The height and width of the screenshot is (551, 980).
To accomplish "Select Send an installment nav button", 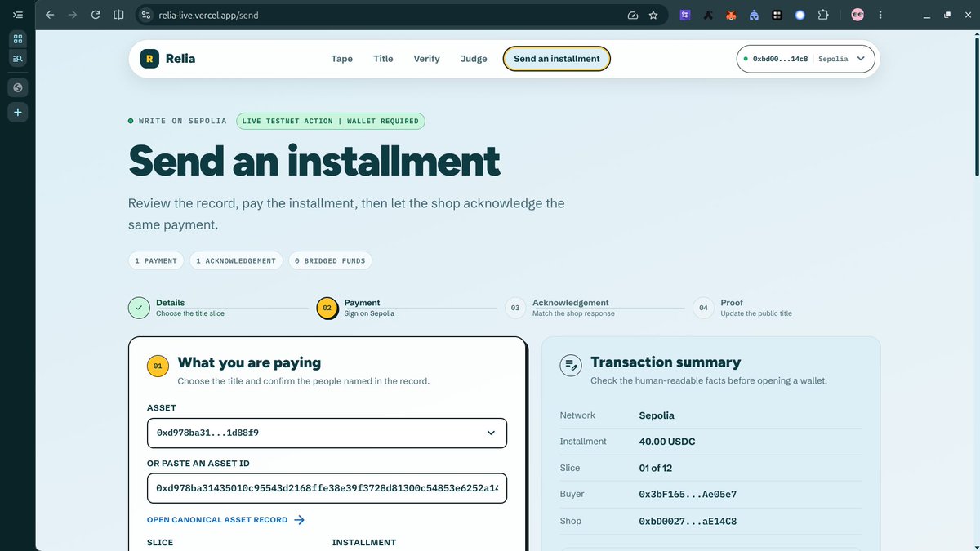I will coord(556,59).
